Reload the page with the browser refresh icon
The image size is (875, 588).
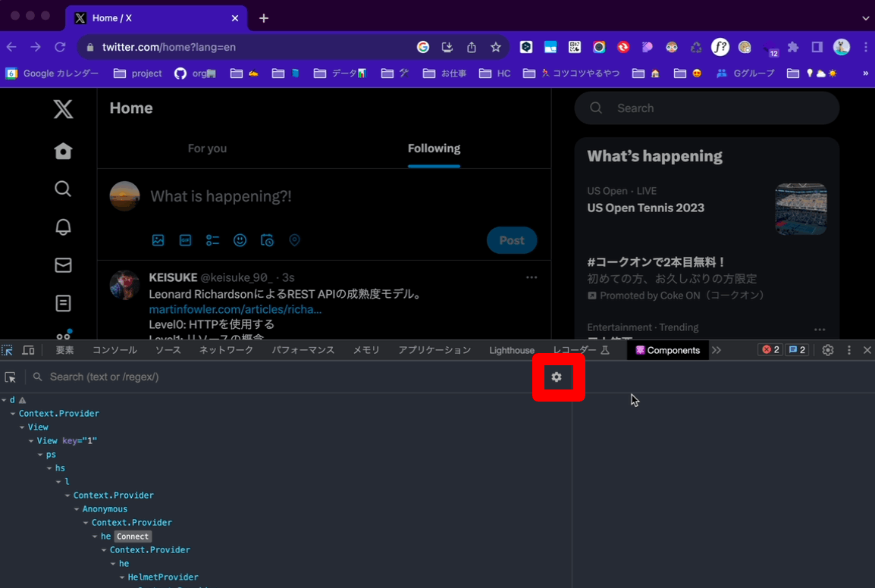pos(60,48)
